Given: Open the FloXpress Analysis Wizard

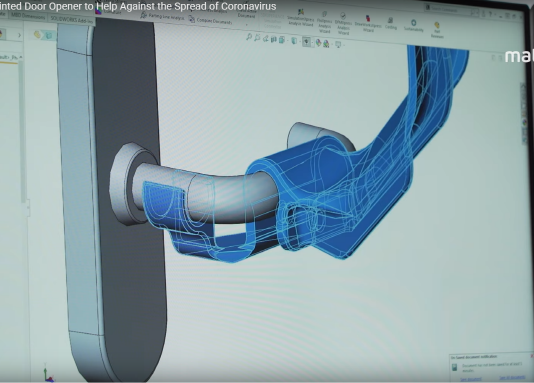Looking at the screenshot, I should tap(324, 22).
